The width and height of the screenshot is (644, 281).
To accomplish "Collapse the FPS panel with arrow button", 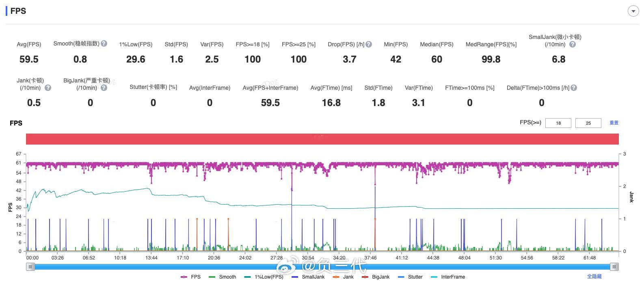I will 633,11.
